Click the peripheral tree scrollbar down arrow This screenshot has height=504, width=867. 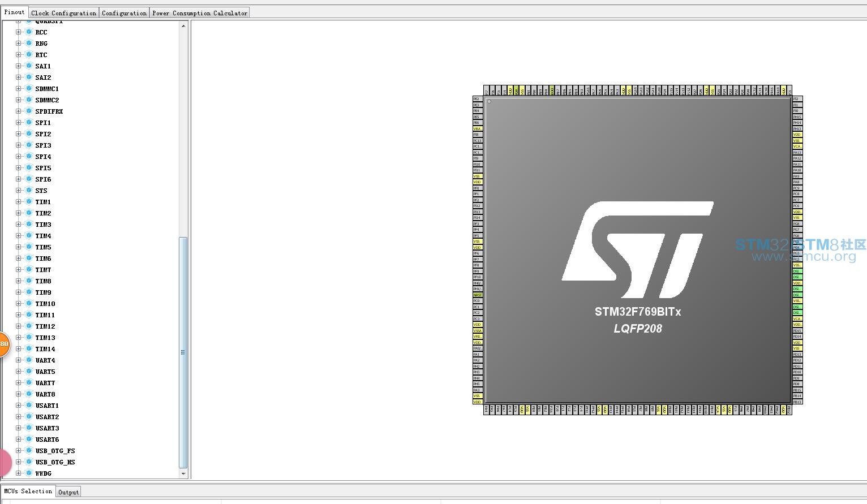(x=183, y=473)
